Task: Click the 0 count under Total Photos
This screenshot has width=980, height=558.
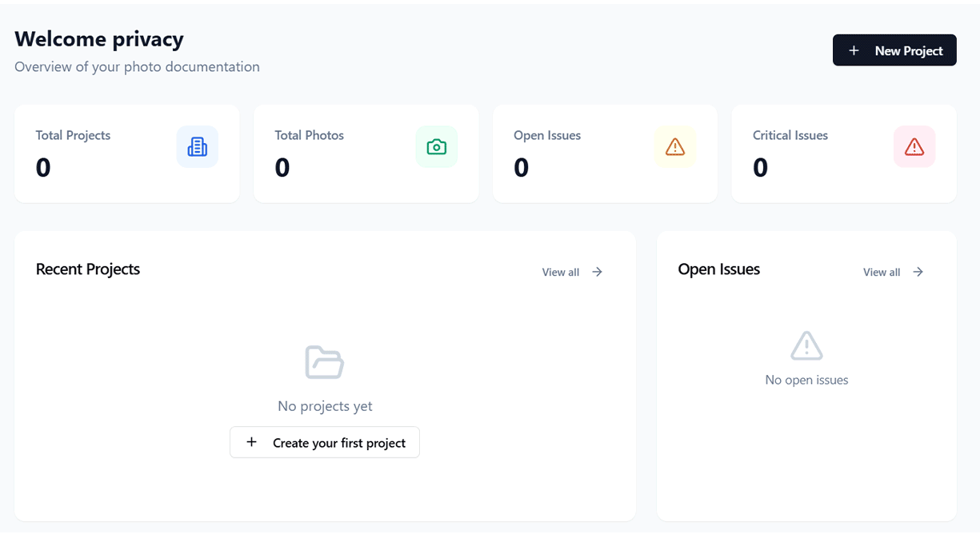Action: 282,167
